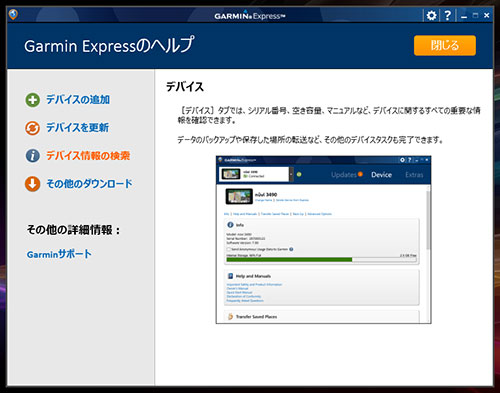Open the デバイスの追加 help topic

(x=78, y=100)
